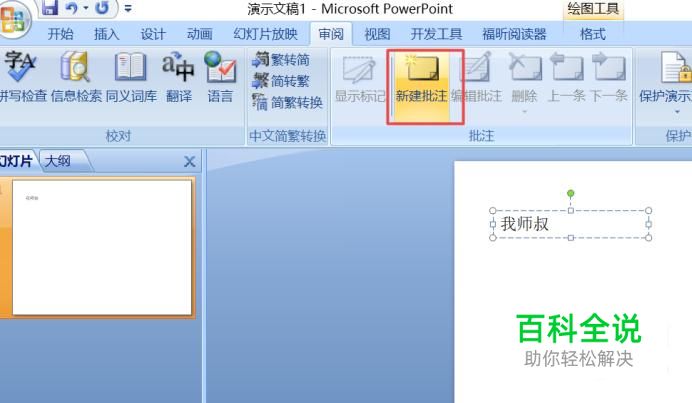Screen dimensions: 692x403
Task: Run 拼写检查 spelling check
Action: 22,77
